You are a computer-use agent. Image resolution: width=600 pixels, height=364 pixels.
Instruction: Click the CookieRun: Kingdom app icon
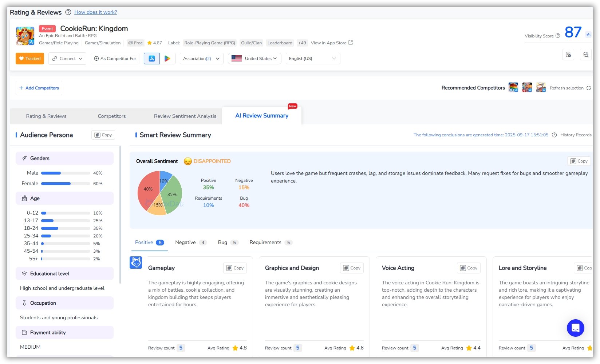25,36
